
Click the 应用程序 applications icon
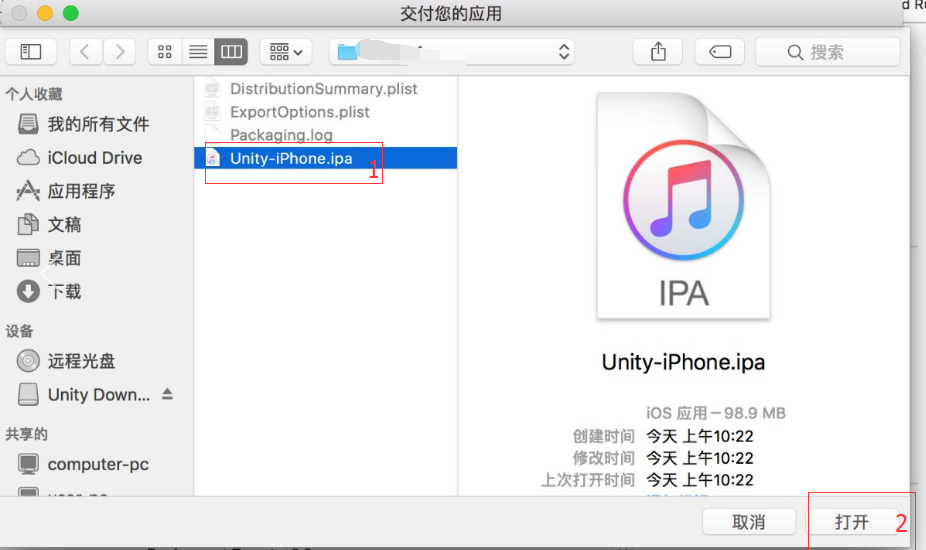point(28,191)
